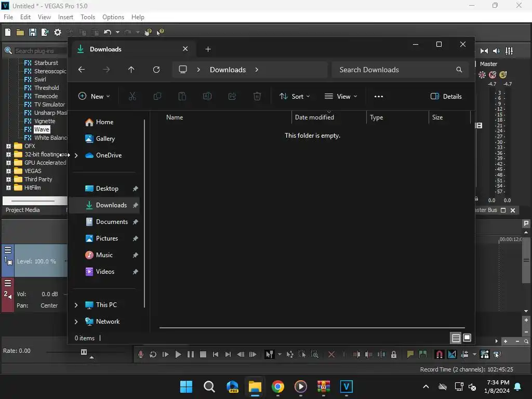This screenshot has height=399, width=532.
Task: Expand the OFX plug-in folder
Action: pos(8,146)
